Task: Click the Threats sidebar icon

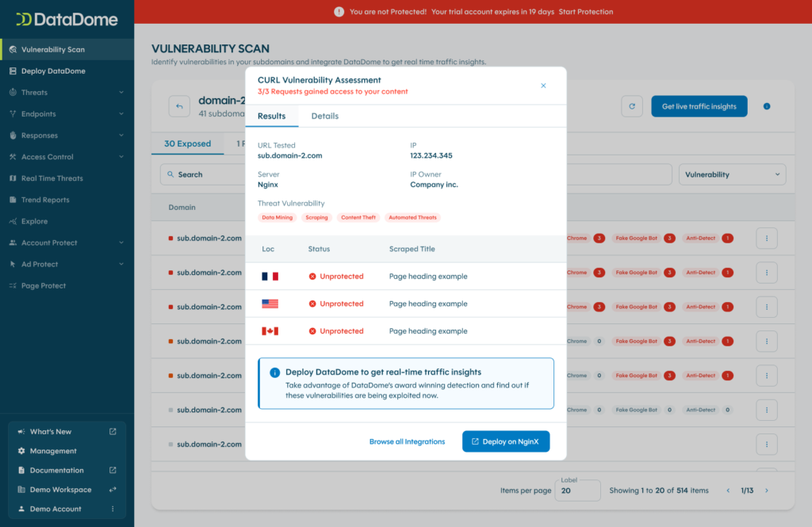Action: coord(13,92)
